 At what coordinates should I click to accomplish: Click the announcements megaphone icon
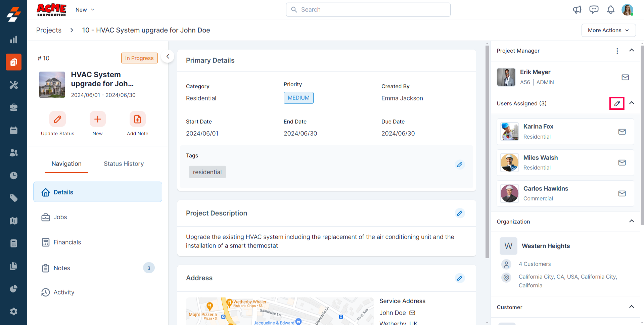coord(577,10)
